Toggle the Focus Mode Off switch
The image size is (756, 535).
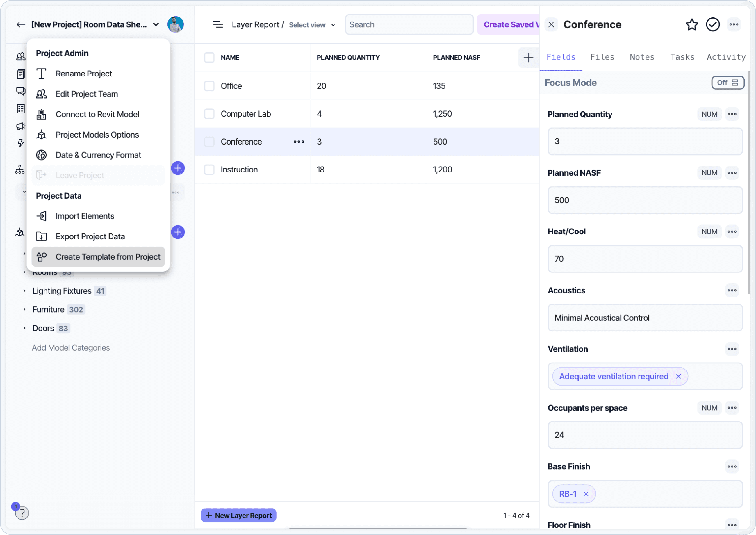(x=727, y=83)
